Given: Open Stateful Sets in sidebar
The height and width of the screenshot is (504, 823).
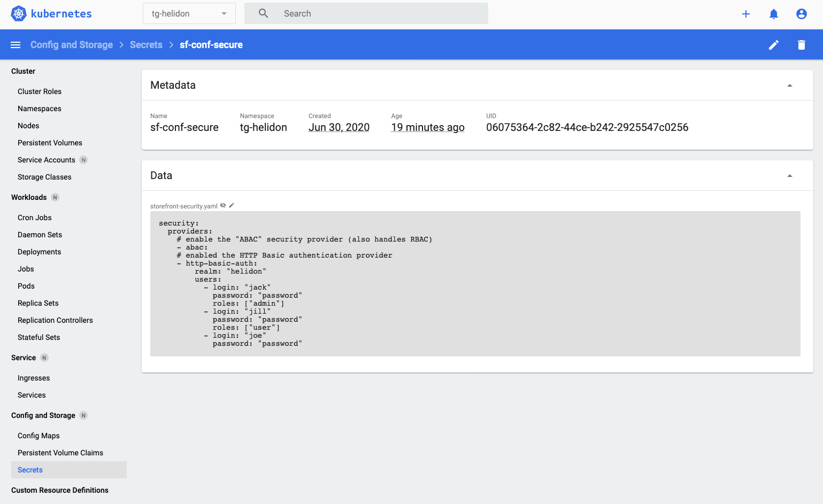Looking at the screenshot, I should [39, 337].
